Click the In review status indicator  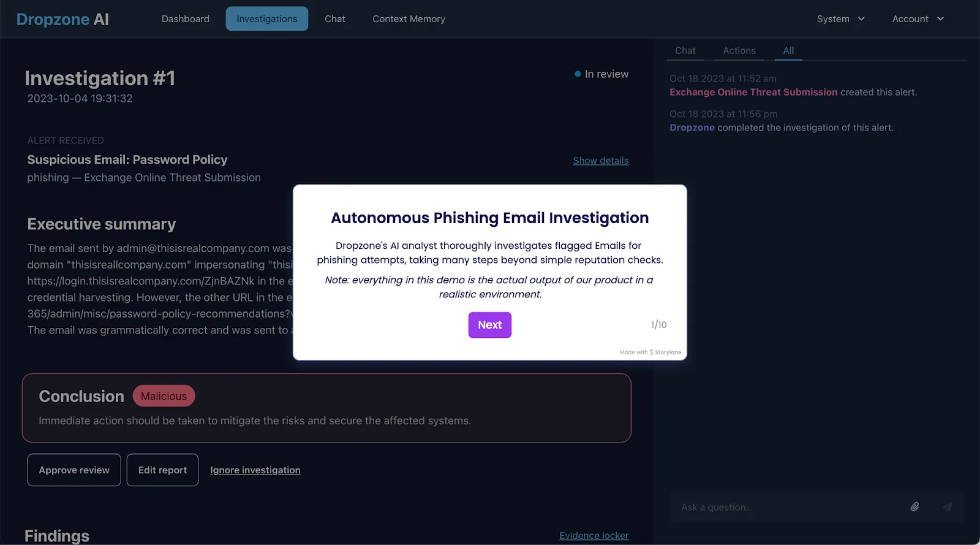tap(601, 74)
